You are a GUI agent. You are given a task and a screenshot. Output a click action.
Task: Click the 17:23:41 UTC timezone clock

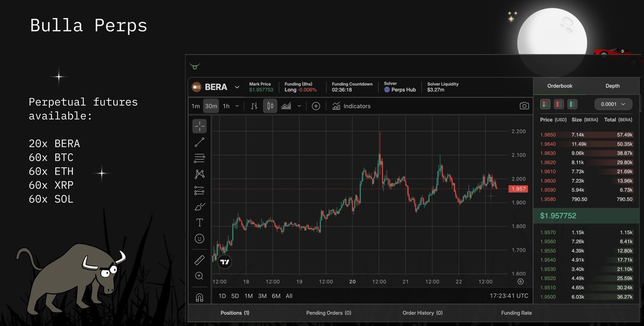tap(509, 296)
